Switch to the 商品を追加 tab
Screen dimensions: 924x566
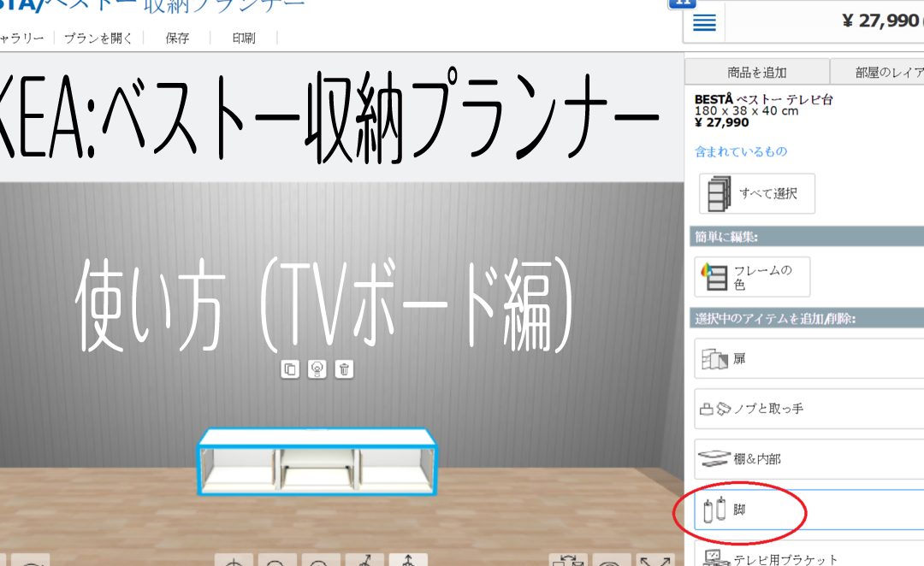point(757,72)
